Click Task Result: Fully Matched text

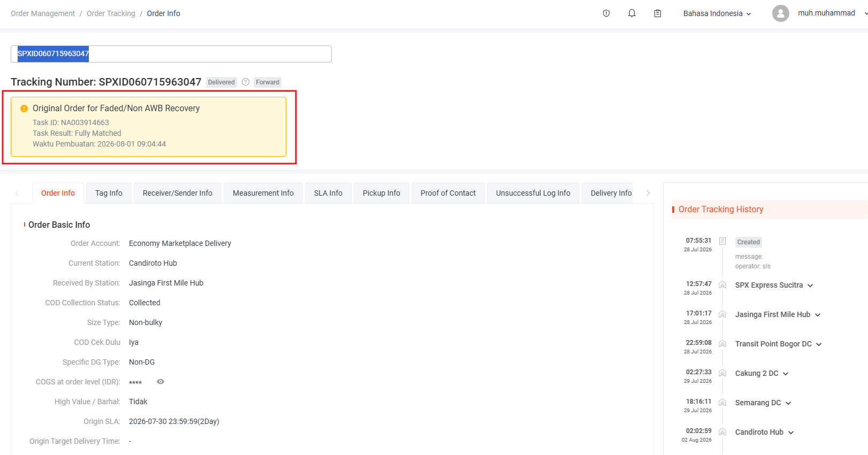tap(77, 133)
